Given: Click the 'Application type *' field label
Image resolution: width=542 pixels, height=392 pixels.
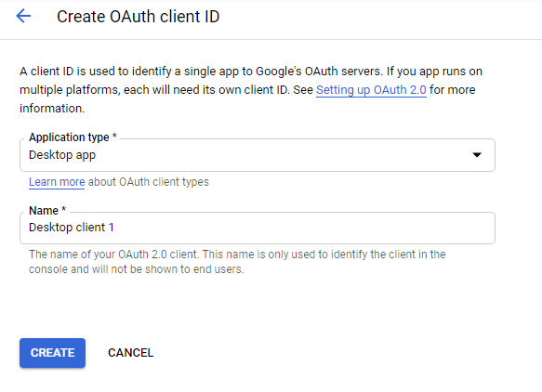Looking at the screenshot, I should (73, 137).
